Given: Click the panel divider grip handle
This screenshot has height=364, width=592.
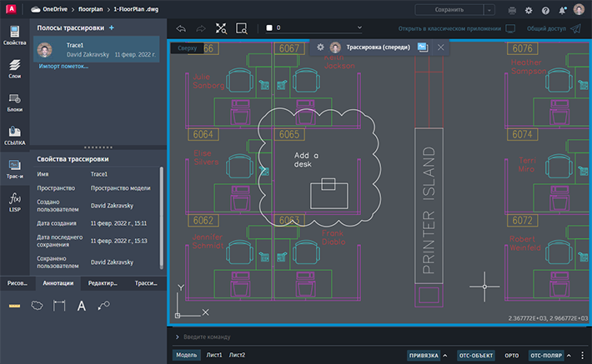Looking at the screenshot, I should pos(98,147).
